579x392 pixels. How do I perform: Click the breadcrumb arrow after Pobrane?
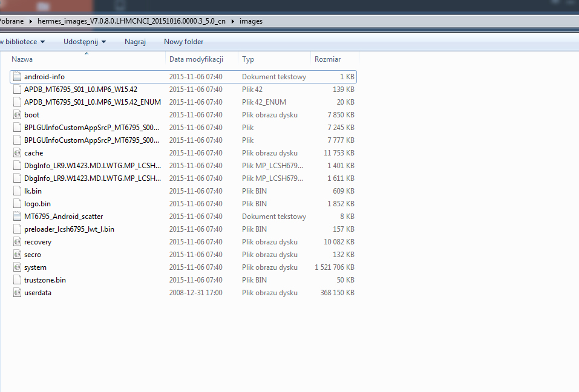point(30,21)
